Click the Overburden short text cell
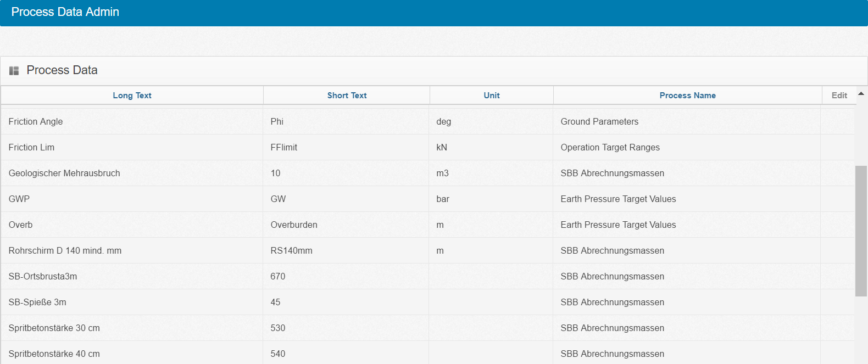This screenshot has height=364, width=868. (x=294, y=225)
